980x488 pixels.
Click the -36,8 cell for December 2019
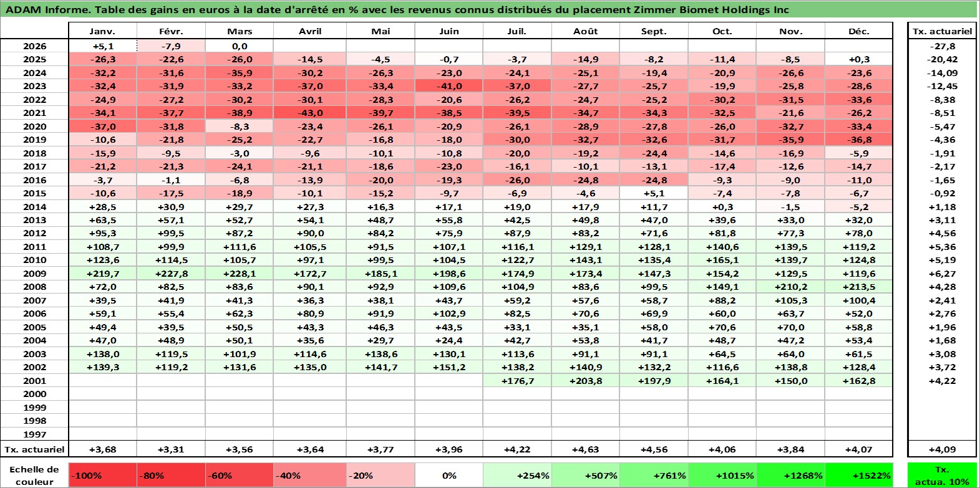point(859,140)
